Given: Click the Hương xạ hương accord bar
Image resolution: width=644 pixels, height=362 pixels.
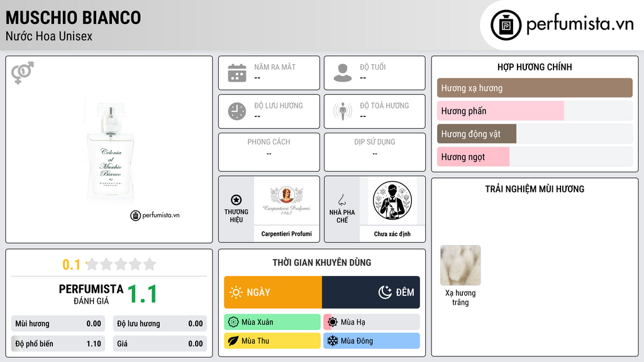Looking at the screenshot, I should click(x=535, y=88).
